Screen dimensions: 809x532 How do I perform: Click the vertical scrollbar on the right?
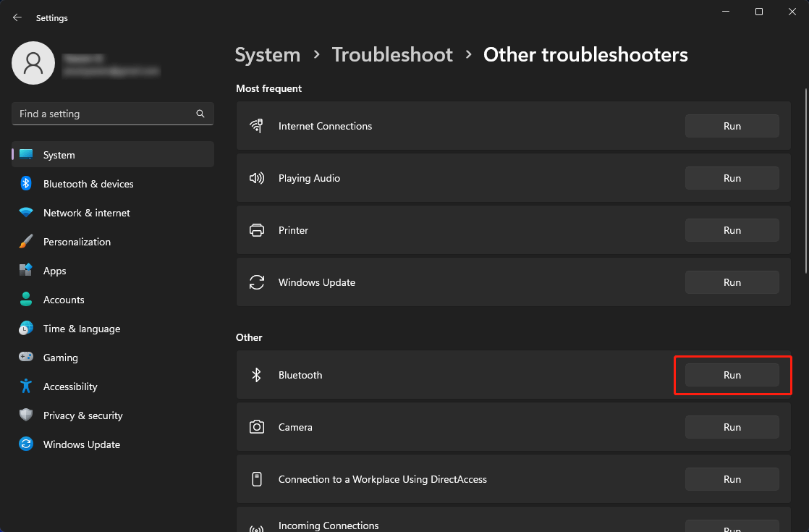tap(806, 181)
